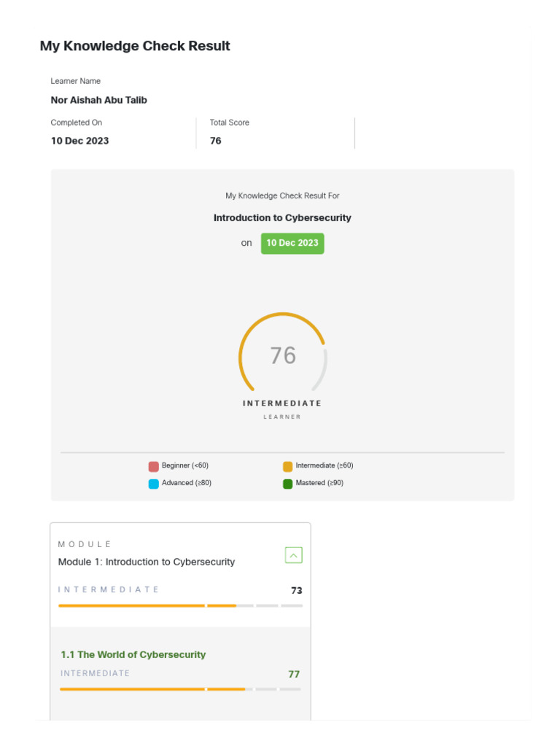The image size is (560, 747).
Task: Click the LEARNER caption below the gauge
Action: coord(282,417)
